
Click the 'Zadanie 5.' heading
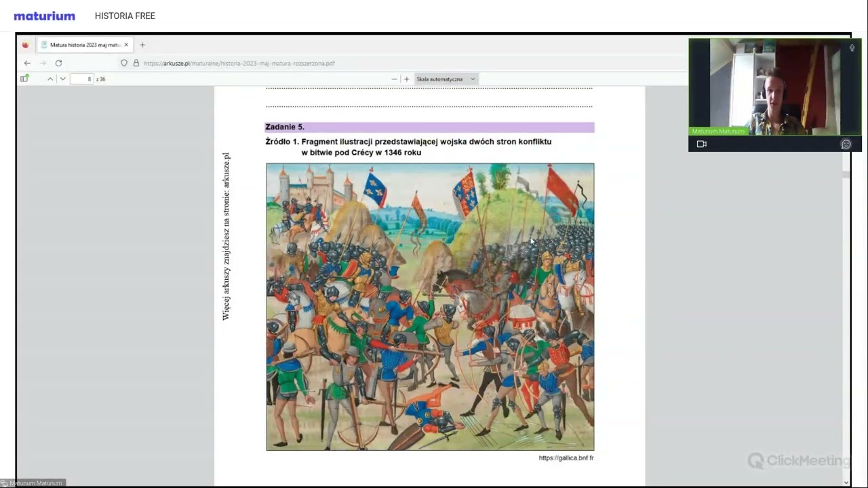[285, 127]
